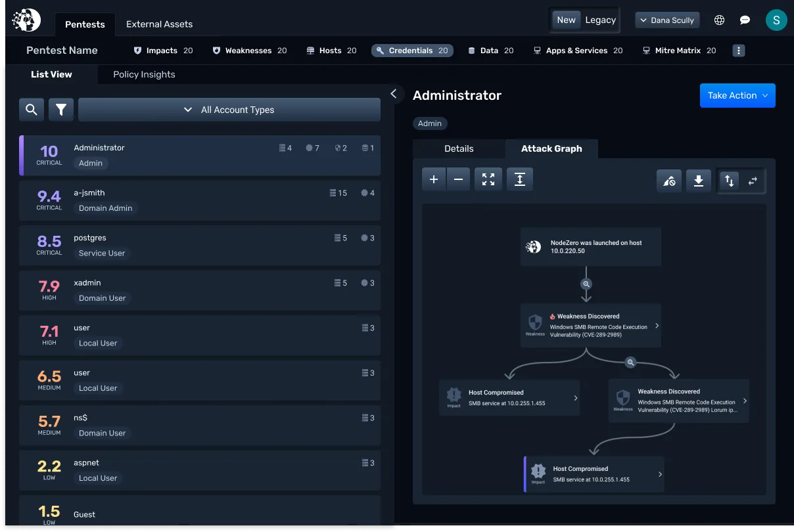The image size is (794, 532).
Task: Fit attack graph to screen
Action: point(488,179)
